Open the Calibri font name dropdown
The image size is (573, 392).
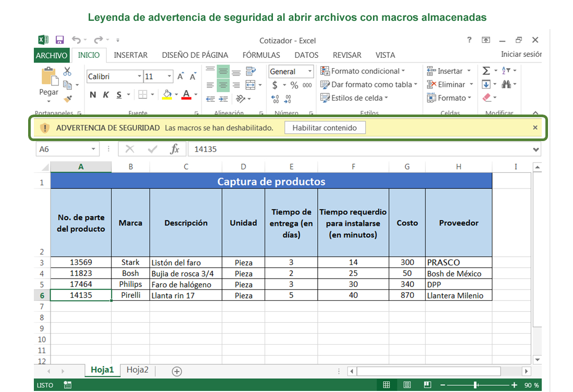coord(139,77)
